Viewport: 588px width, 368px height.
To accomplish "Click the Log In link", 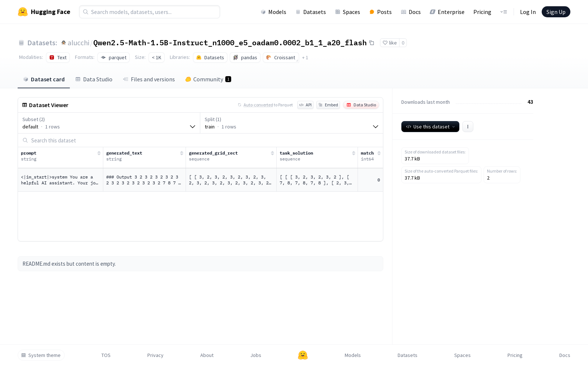I will tap(528, 12).
